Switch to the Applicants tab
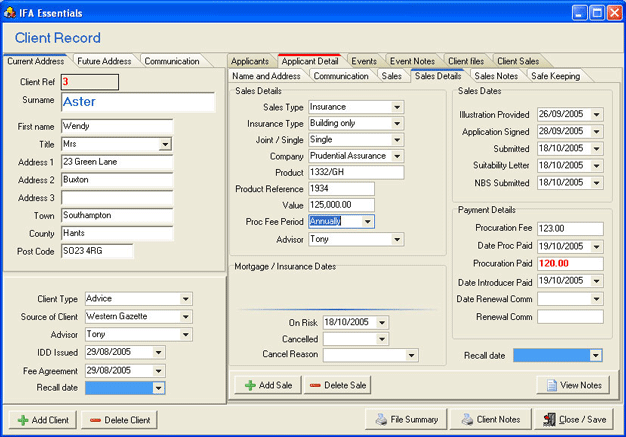Viewport: 626px width, 437px height. click(x=250, y=61)
